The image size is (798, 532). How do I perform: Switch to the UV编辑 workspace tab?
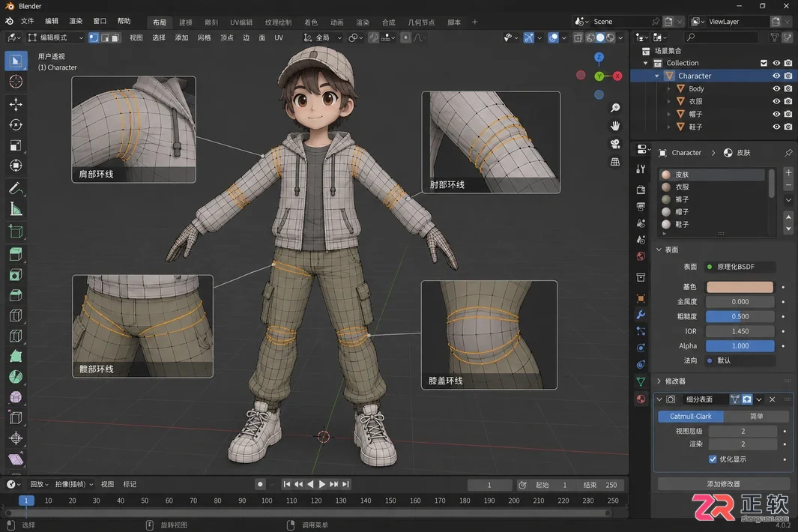coord(241,22)
